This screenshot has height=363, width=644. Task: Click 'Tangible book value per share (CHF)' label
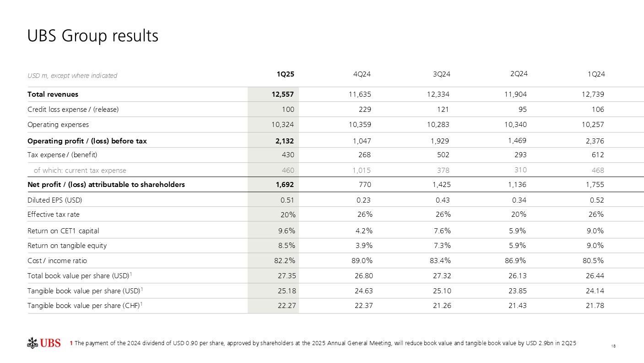coord(85,306)
